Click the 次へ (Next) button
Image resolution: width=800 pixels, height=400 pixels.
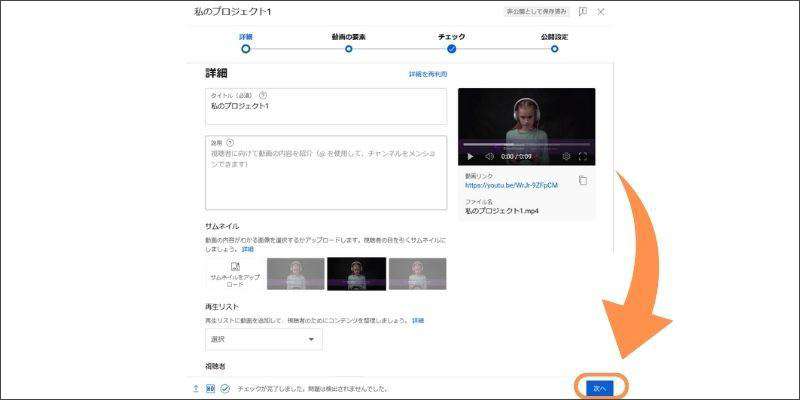[599, 388]
